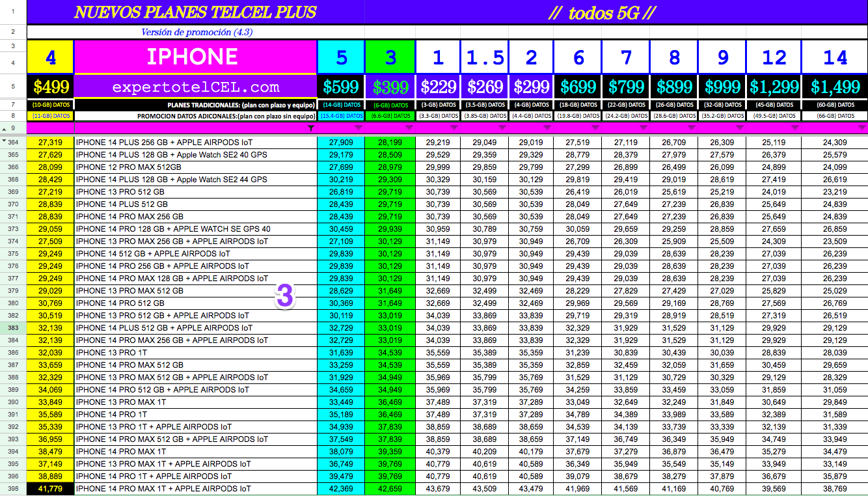Select IPHONE 14 PRO MAX 512 GB cell

(x=196, y=365)
